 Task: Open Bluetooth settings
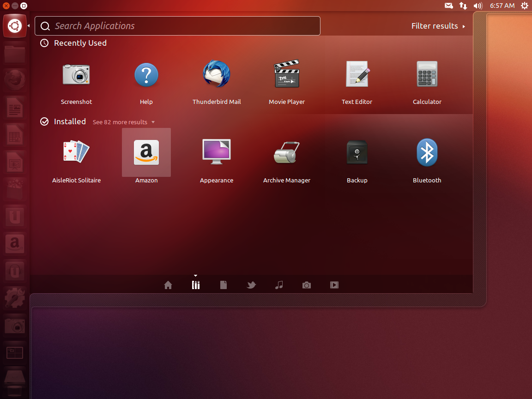[427, 152]
